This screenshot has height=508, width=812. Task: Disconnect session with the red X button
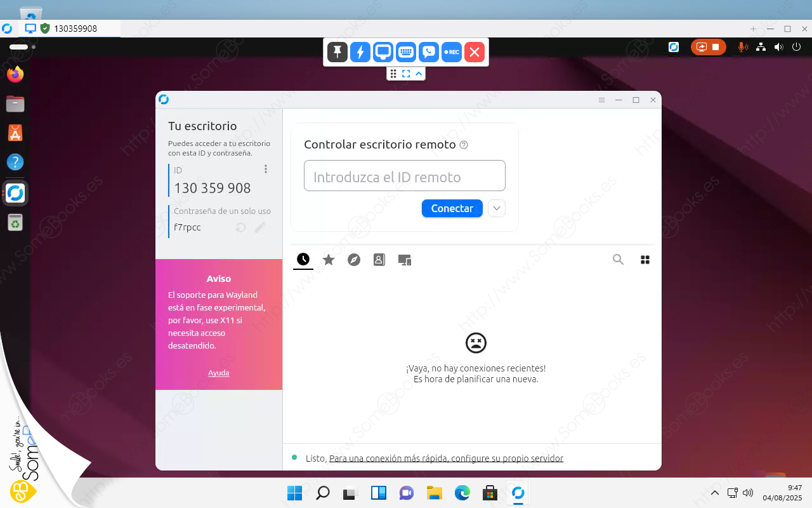point(475,52)
